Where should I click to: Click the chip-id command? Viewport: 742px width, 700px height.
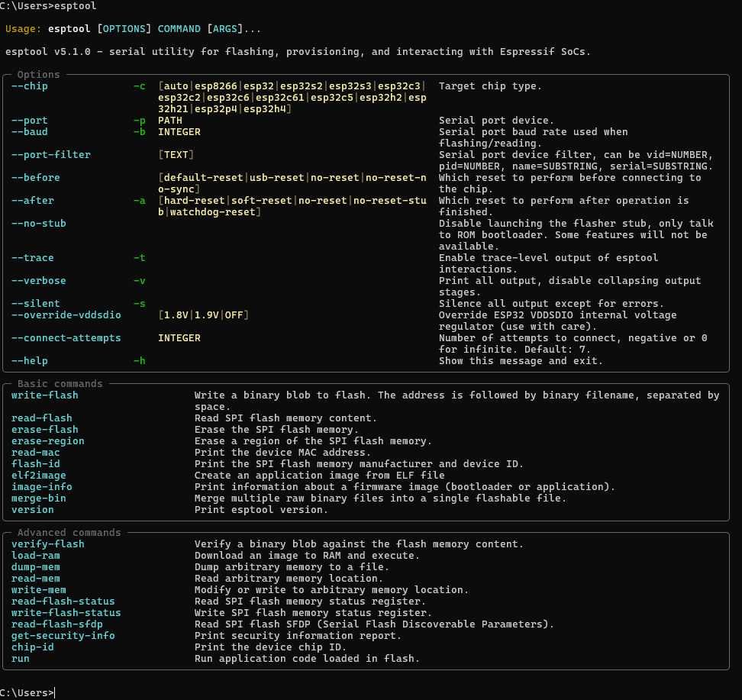click(33, 647)
